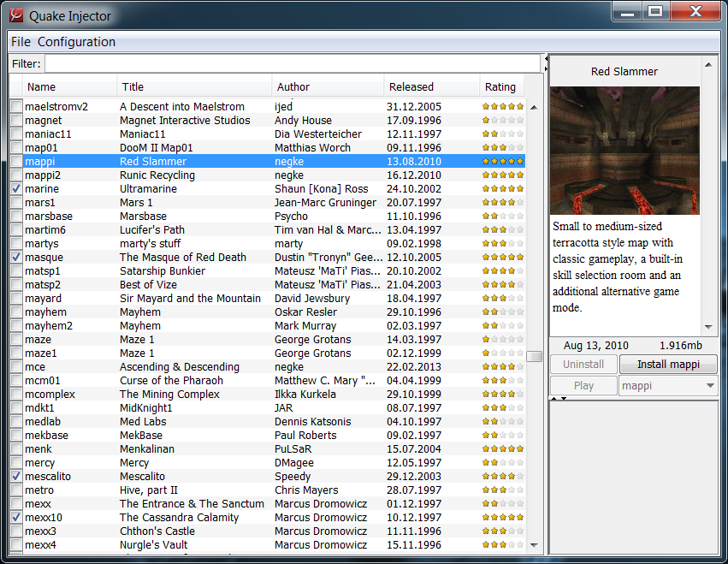Screen dimensions: 728x564
Task: Click release date 15.07.2004
Action: [x=414, y=448]
